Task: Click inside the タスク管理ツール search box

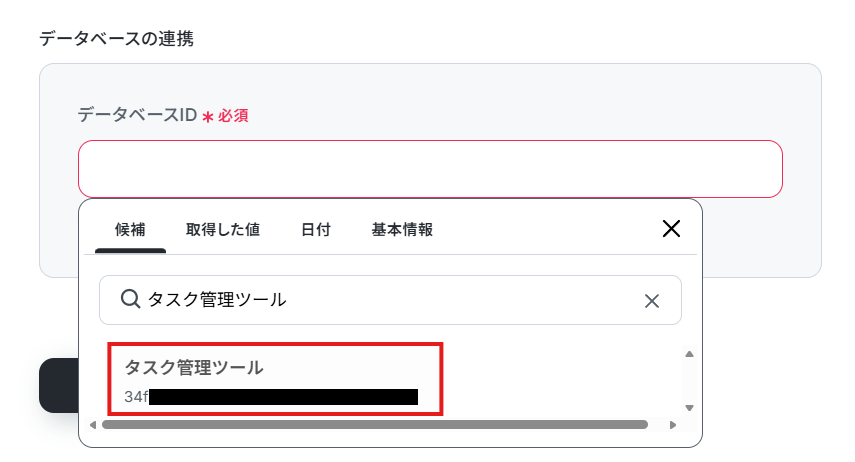Action: 390,300
